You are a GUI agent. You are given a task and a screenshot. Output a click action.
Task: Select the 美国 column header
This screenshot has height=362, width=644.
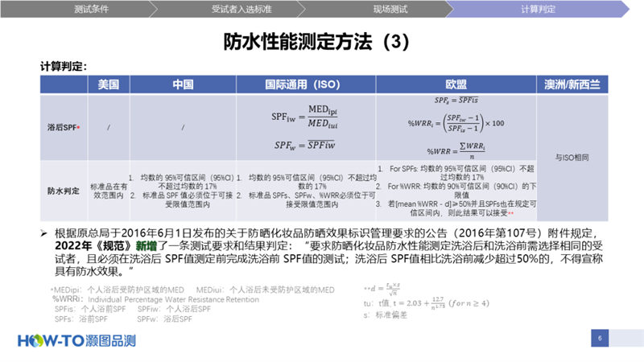pos(109,84)
